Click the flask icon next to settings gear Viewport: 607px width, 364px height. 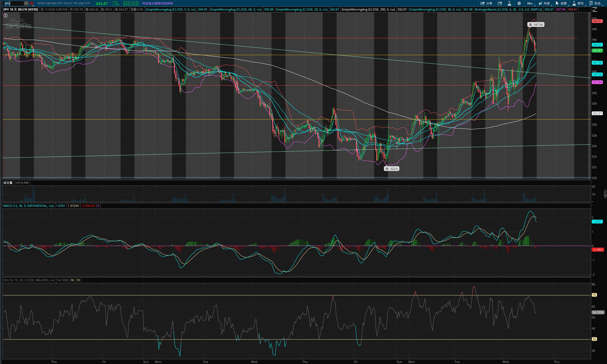[509, 3]
